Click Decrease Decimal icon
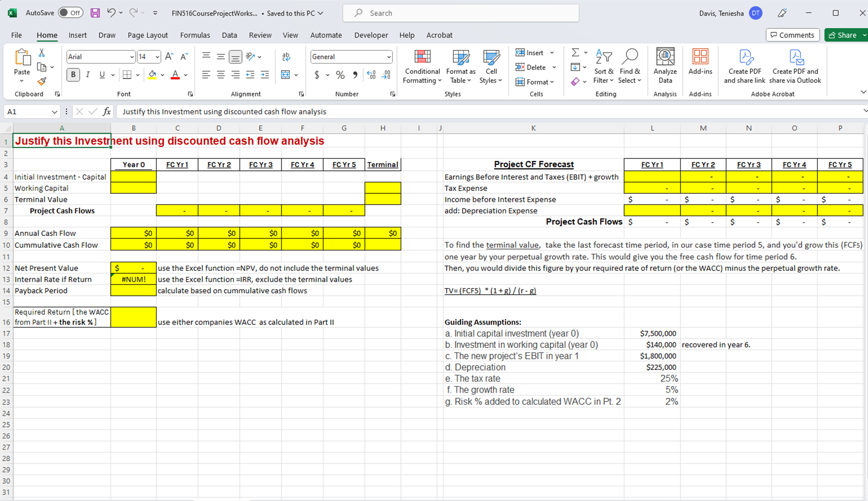 [x=386, y=75]
